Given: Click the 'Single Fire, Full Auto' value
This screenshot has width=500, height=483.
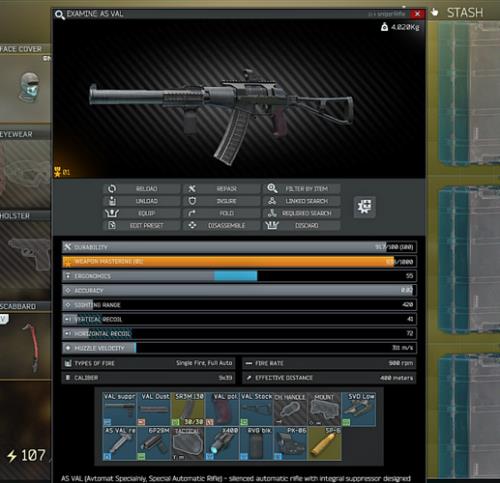Looking at the screenshot, I should point(204,363).
